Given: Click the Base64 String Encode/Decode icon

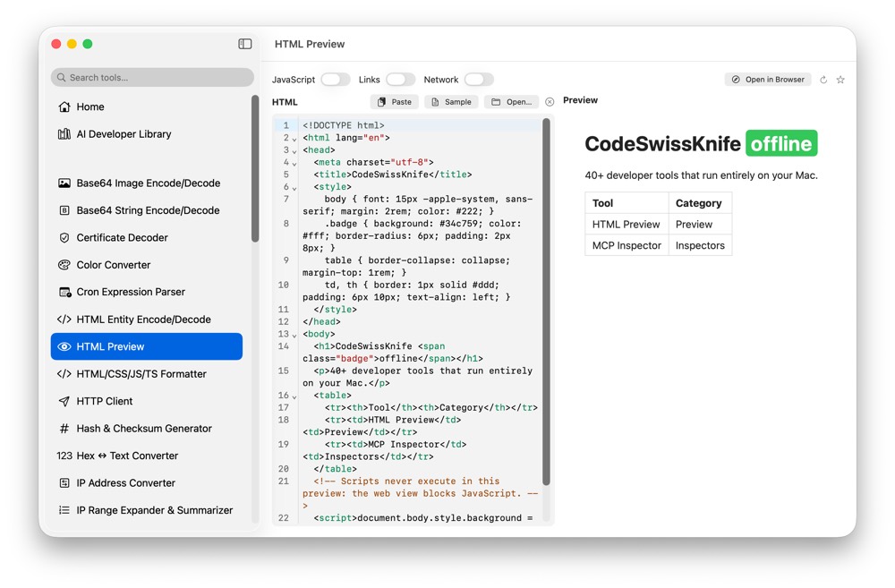Looking at the screenshot, I should click(64, 210).
